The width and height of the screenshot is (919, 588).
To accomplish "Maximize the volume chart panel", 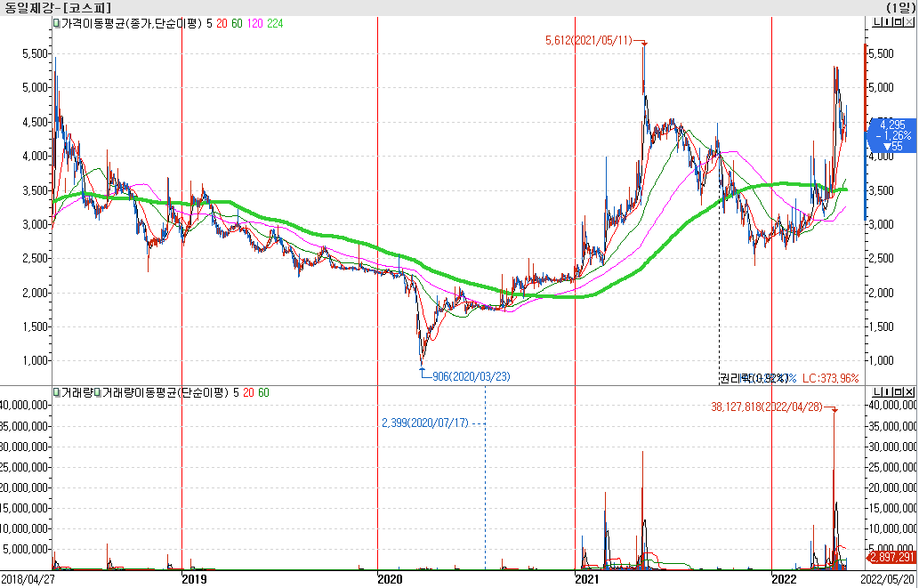I will coord(899,392).
